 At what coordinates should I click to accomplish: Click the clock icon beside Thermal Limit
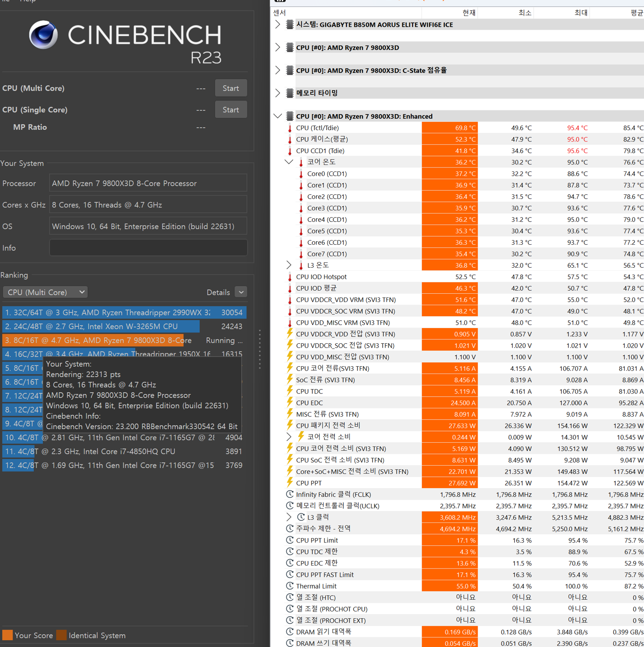point(290,586)
